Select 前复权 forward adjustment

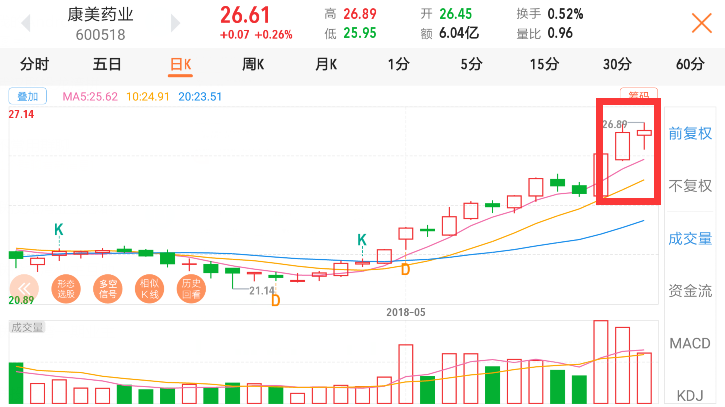coord(690,134)
